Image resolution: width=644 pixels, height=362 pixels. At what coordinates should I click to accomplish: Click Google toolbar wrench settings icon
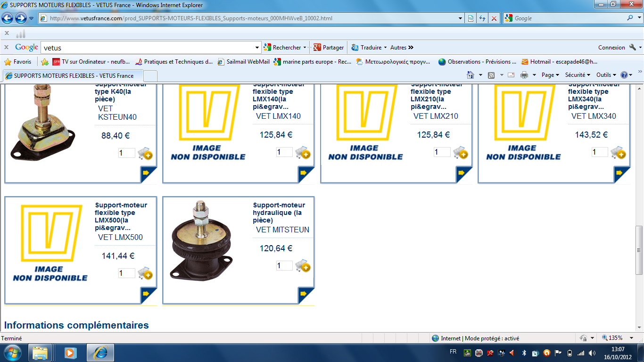(x=632, y=47)
